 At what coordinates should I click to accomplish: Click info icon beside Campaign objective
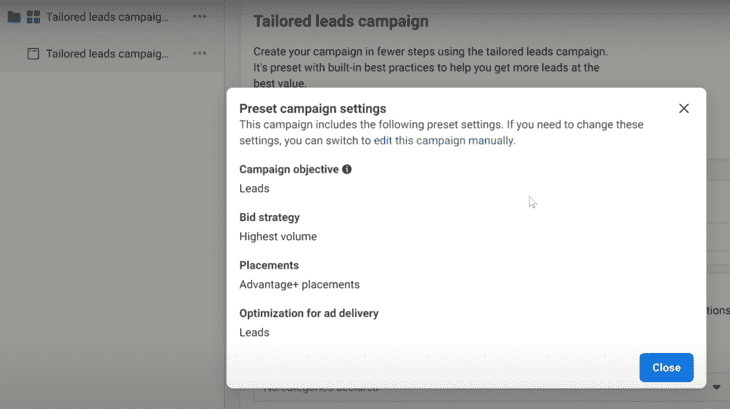[x=347, y=169]
